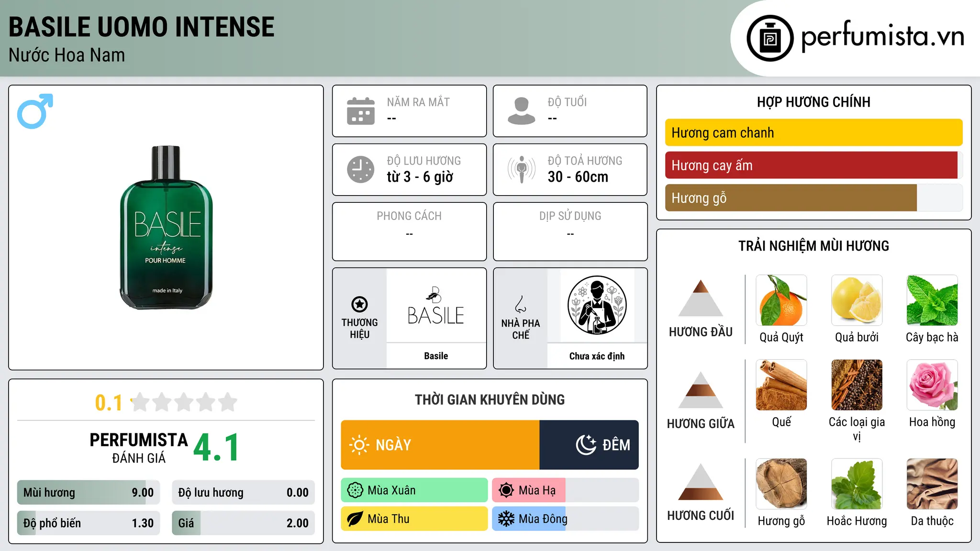The width and height of the screenshot is (980, 551).
Task: Select the Hoa hồng rose note image
Action: click(932, 385)
